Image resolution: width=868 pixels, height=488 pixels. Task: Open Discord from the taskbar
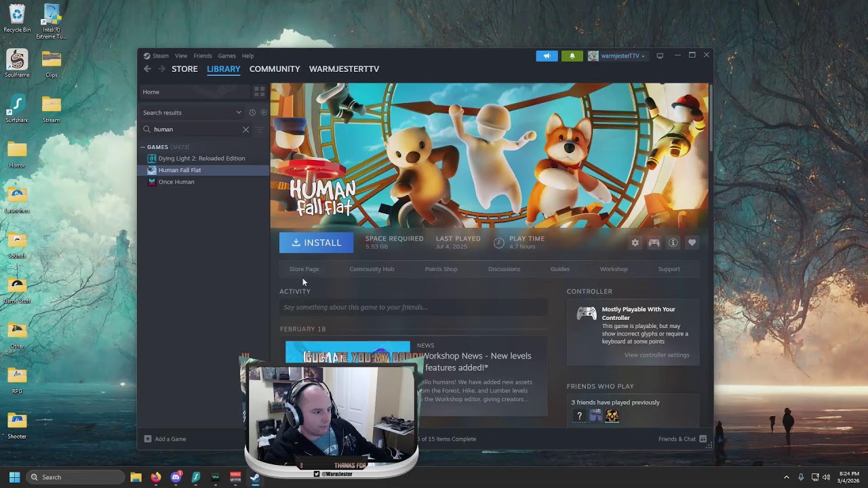pyautogui.click(x=176, y=477)
